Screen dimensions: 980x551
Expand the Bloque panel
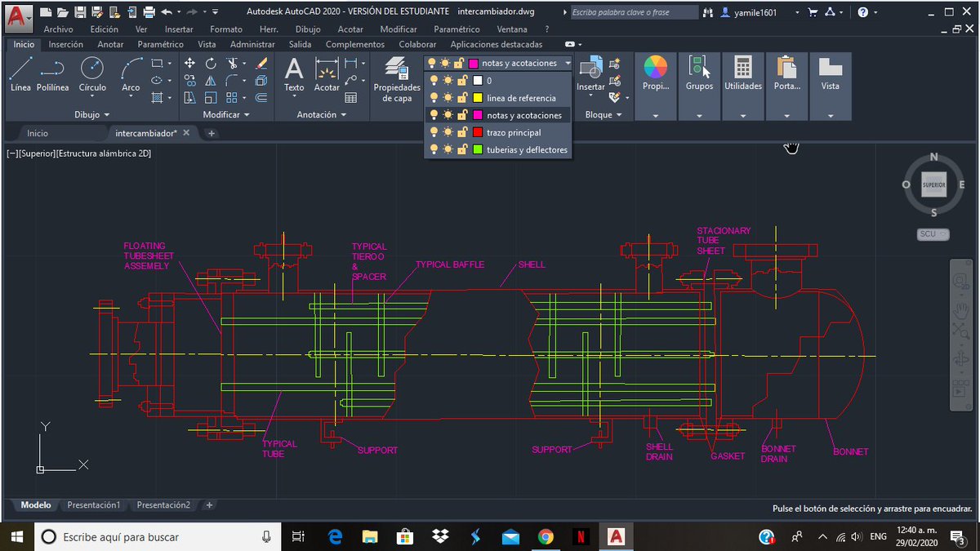pos(603,115)
